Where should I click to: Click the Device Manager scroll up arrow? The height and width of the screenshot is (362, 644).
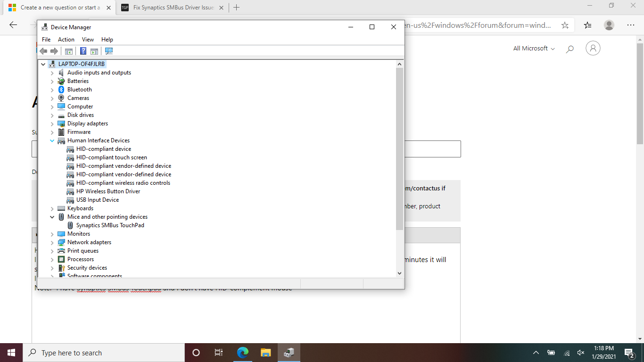pos(399,64)
